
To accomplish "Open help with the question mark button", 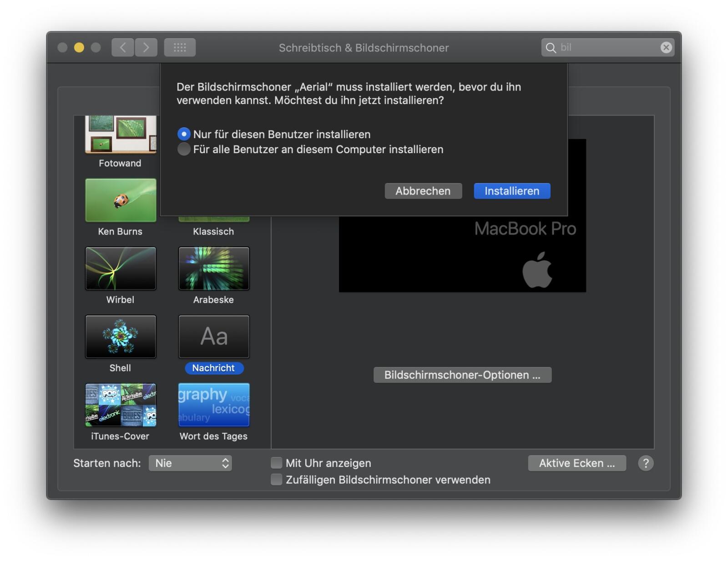I will point(646,463).
